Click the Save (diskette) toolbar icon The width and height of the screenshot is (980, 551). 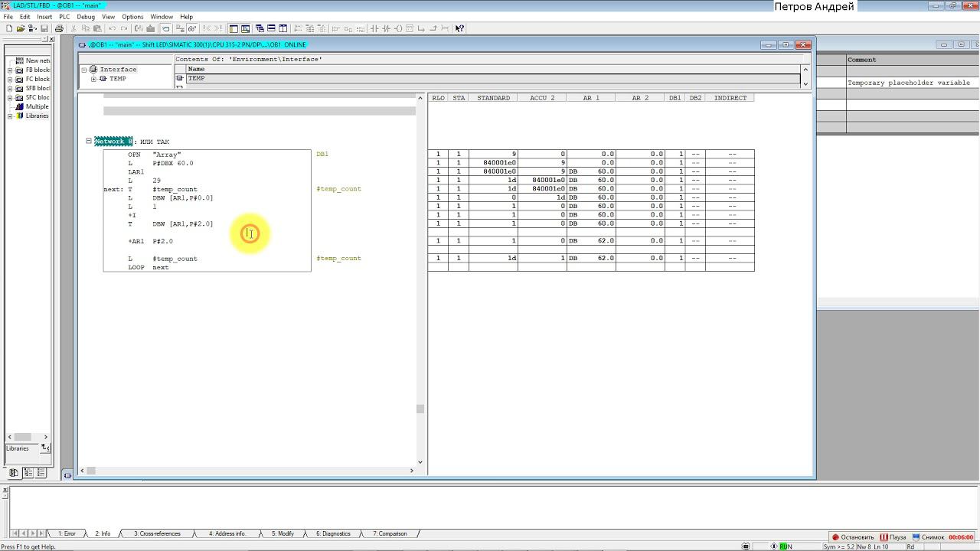point(44,28)
